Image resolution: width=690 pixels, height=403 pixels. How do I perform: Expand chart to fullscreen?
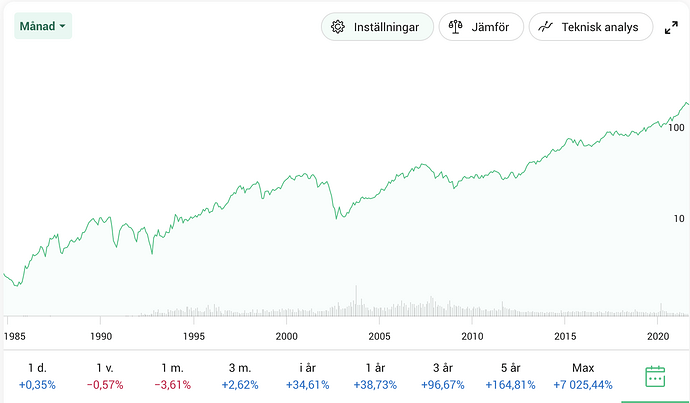(672, 28)
